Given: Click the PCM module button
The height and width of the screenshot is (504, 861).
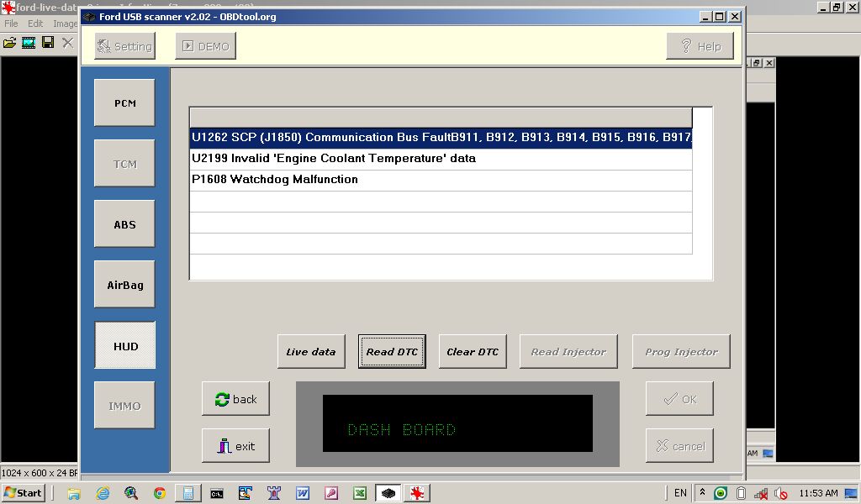Looking at the screenshot, I should (124, 103).
